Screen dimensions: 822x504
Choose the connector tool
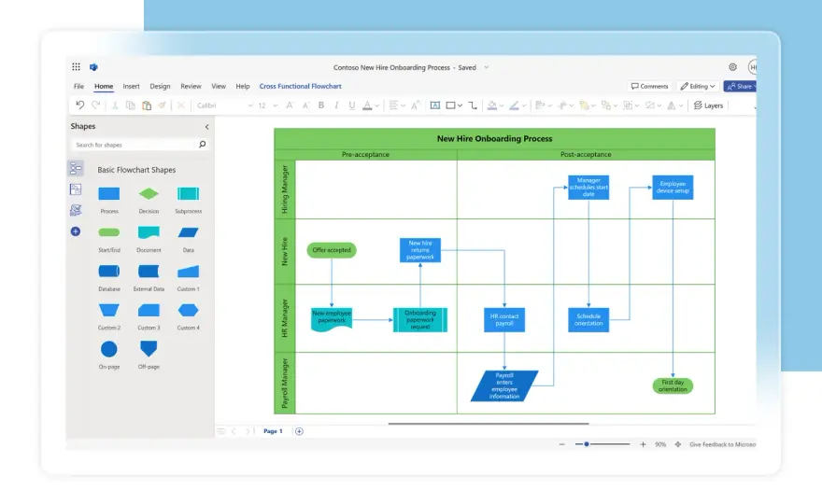(x=473, y=105)
